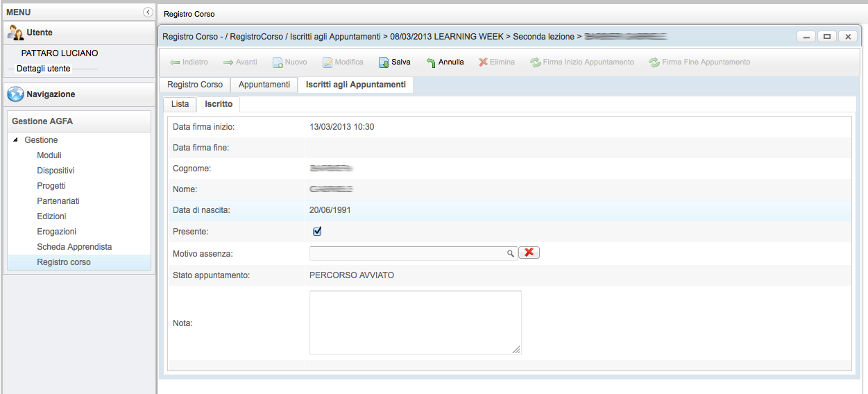Clear Motivo assenza with red X button

pos(529,252)
